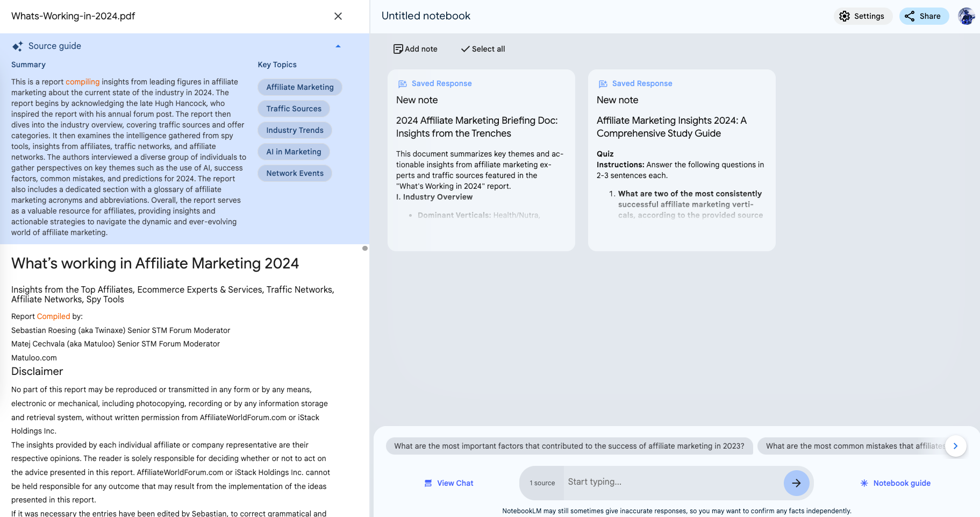Choose suggested question about success factors in 2023
Viewport: 980px width, 517px height.
[x=569, y=446]
